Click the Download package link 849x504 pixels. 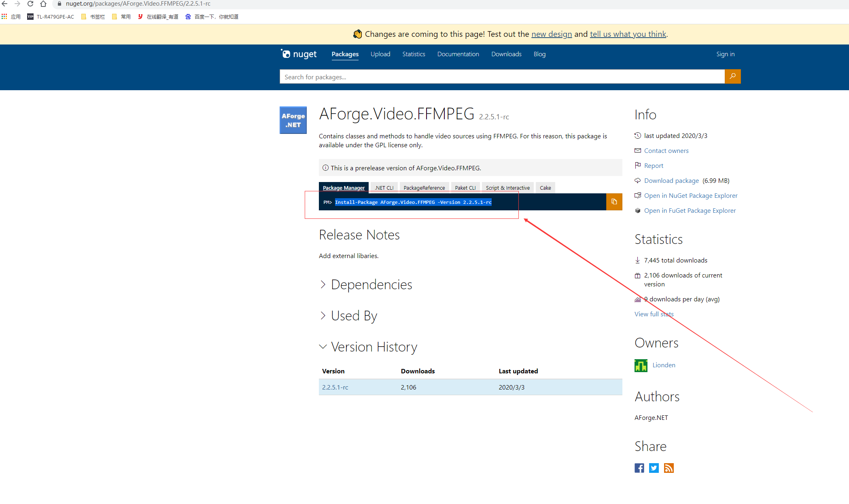tap(671, 181)
